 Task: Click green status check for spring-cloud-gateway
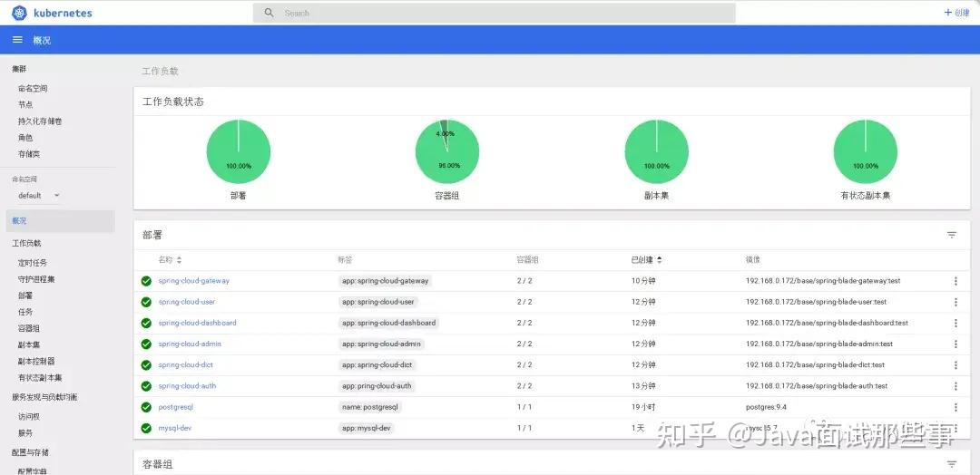[x=146, y=281]
